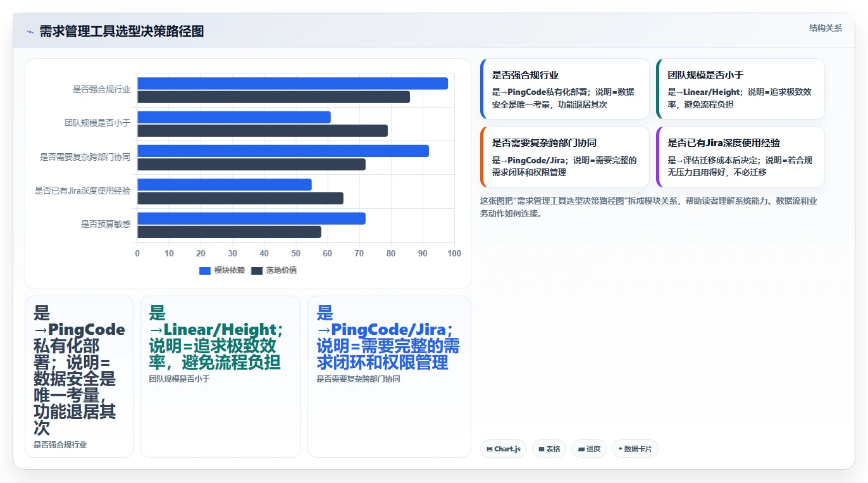Toggle the 模块依赖 legend entry
This screenshot has height=483, width=868.
(222, 270)
